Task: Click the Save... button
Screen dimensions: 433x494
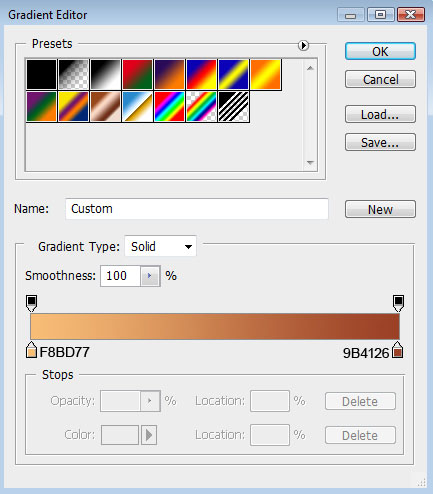Action: tap(380, 142)
